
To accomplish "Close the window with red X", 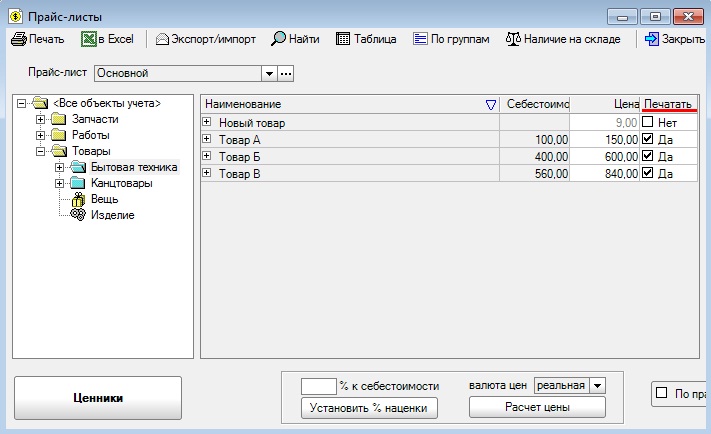I will pos(688,17).
